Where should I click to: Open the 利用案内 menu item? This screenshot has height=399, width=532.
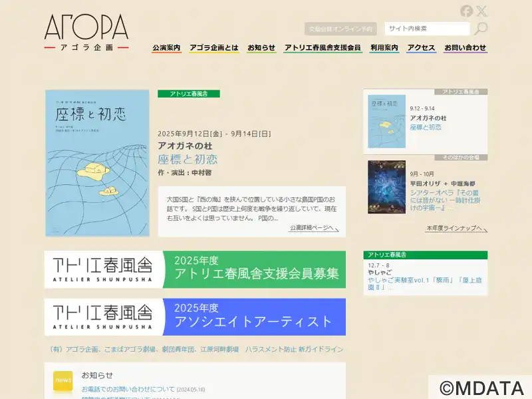[x=384, y=48]
